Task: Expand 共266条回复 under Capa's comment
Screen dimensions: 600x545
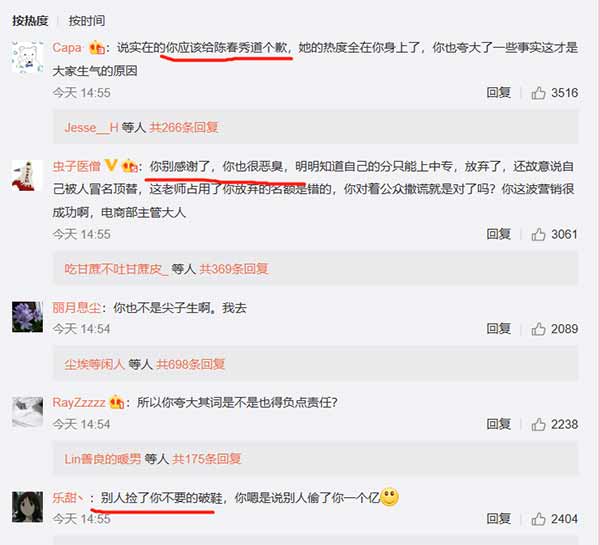Action: pos(184,127)
